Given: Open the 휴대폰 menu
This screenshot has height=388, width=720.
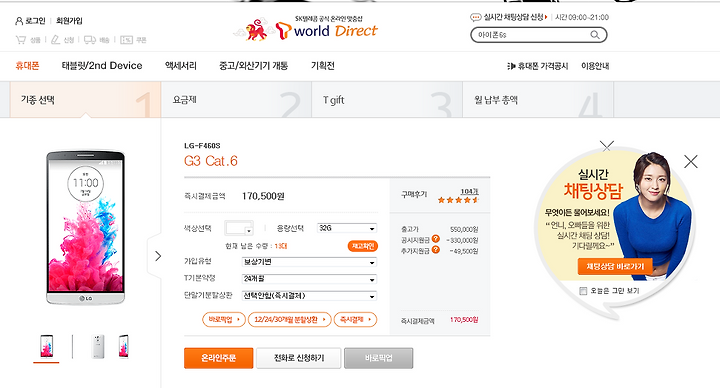Looking at the screenshot, I should [27, 66].
